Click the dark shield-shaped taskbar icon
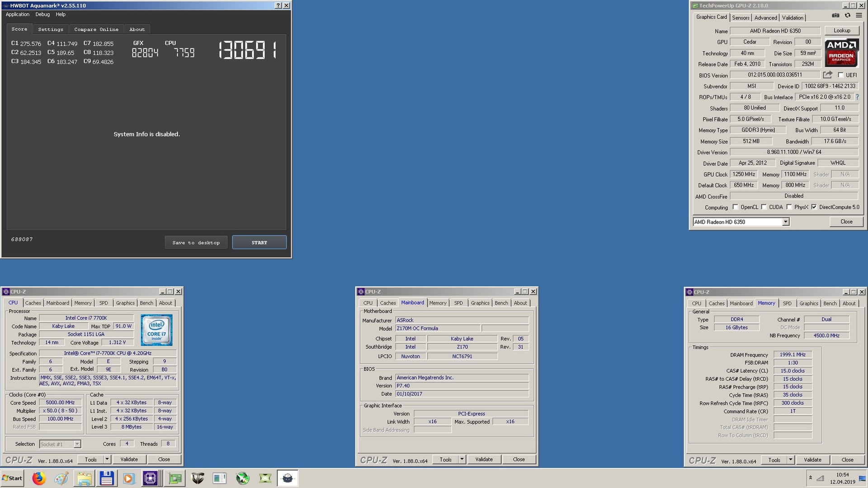Image resolution: width=868 pixels, height=488 pixels. pos(198,478)
